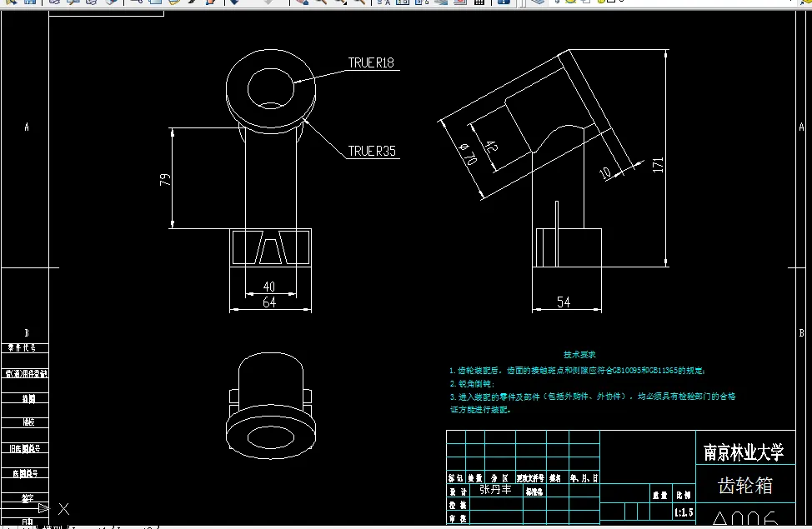Click the 描校 side-strip cell
Screen dimensions: 812x529
coord(25,422)
